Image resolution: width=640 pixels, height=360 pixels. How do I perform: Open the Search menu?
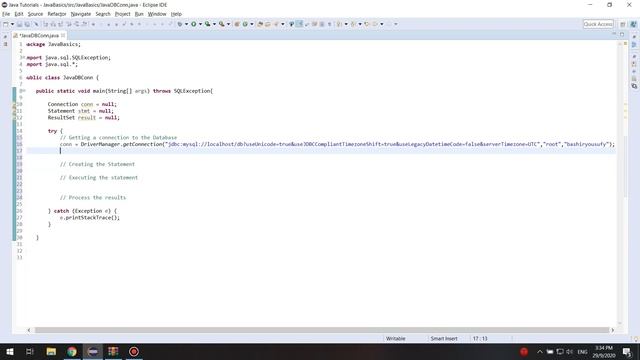(103, 14)
